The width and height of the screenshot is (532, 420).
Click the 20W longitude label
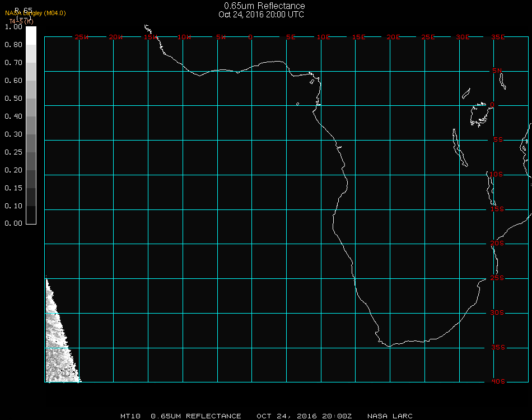tap(116, 38)
